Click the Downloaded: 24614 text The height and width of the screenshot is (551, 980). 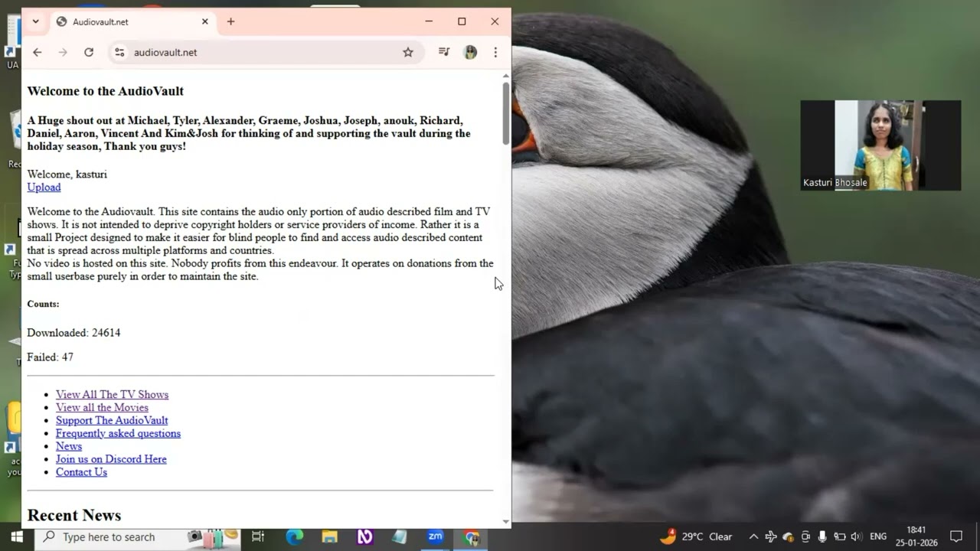73,333
